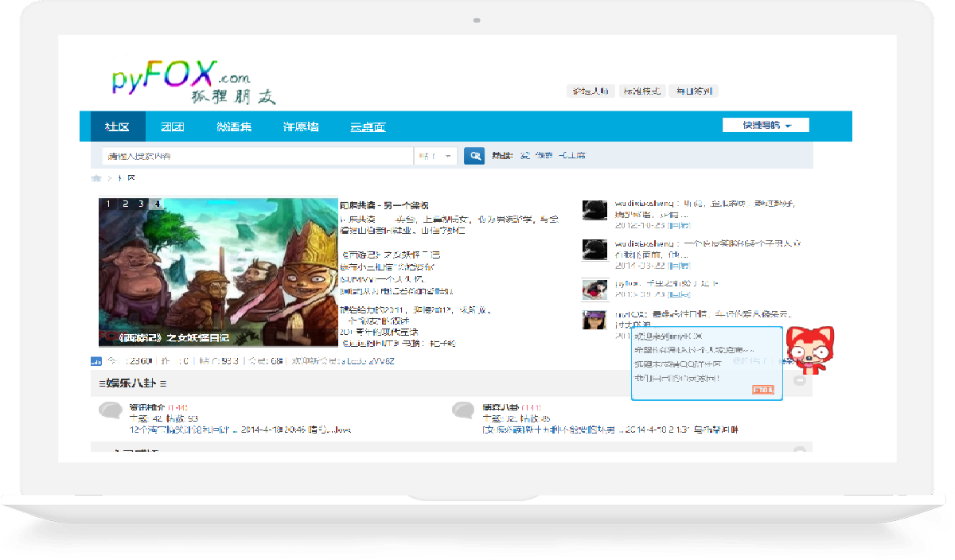Open the latest post link dated 2014-4-18 20:46
This screenshot has height=560, width=955.
[182, 430]
